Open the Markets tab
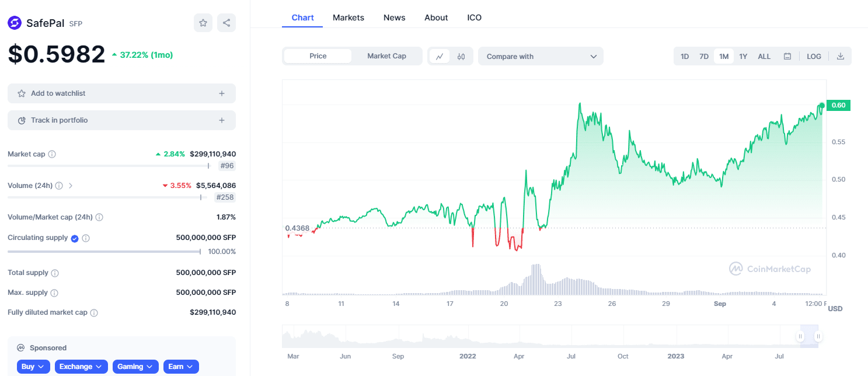 click(x=348, y=18)
